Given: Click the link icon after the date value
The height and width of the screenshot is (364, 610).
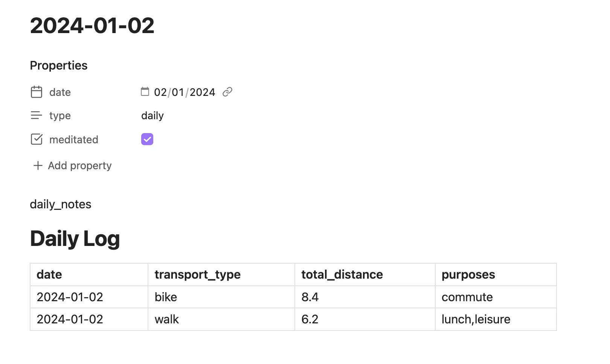Looking at the screenshot, I should tap(228, 92).
